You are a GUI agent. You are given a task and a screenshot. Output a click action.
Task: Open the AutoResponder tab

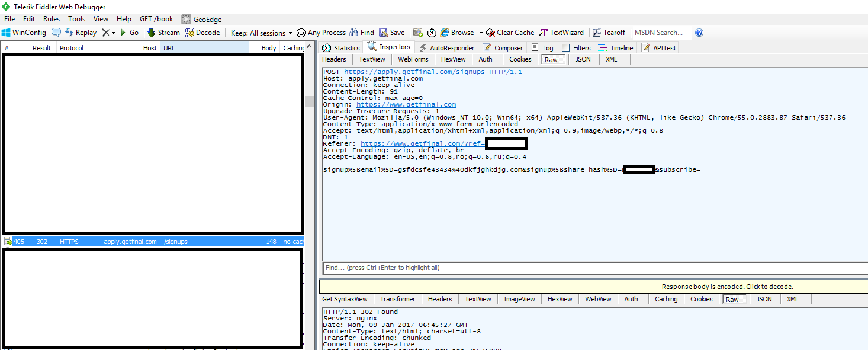point(446,48)
